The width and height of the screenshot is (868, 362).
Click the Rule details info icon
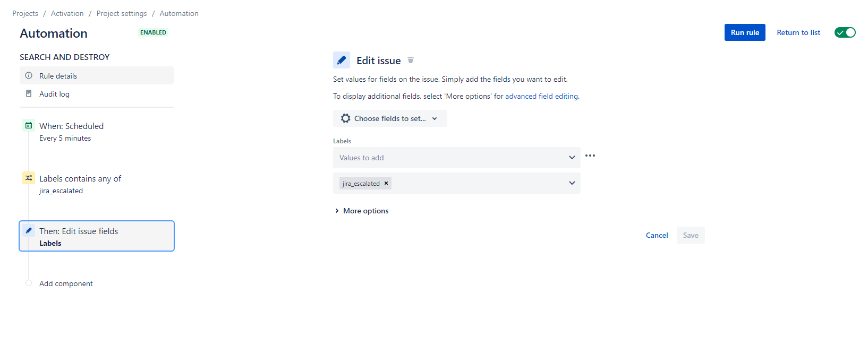tap(29, 75)
